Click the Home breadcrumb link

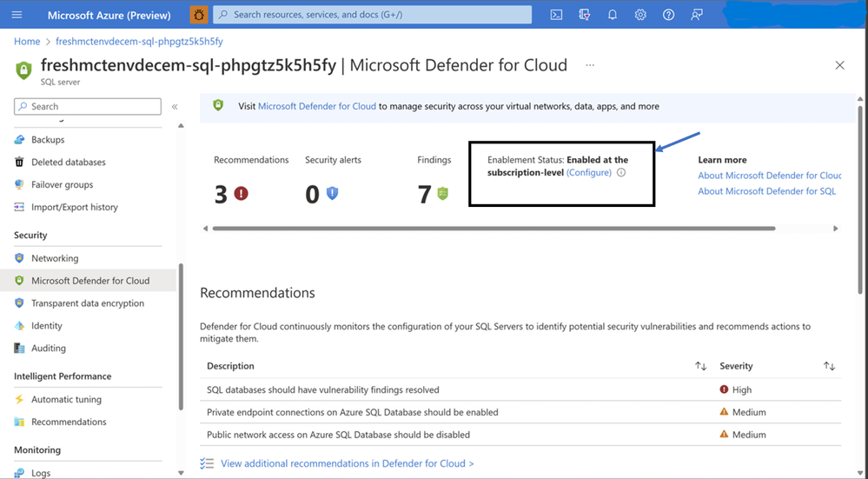click(27, 42)
